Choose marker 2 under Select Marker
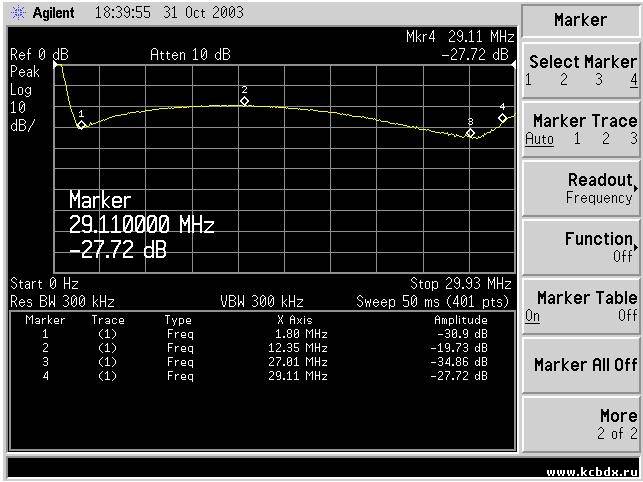Screen dimensions: 643x482 564,80
